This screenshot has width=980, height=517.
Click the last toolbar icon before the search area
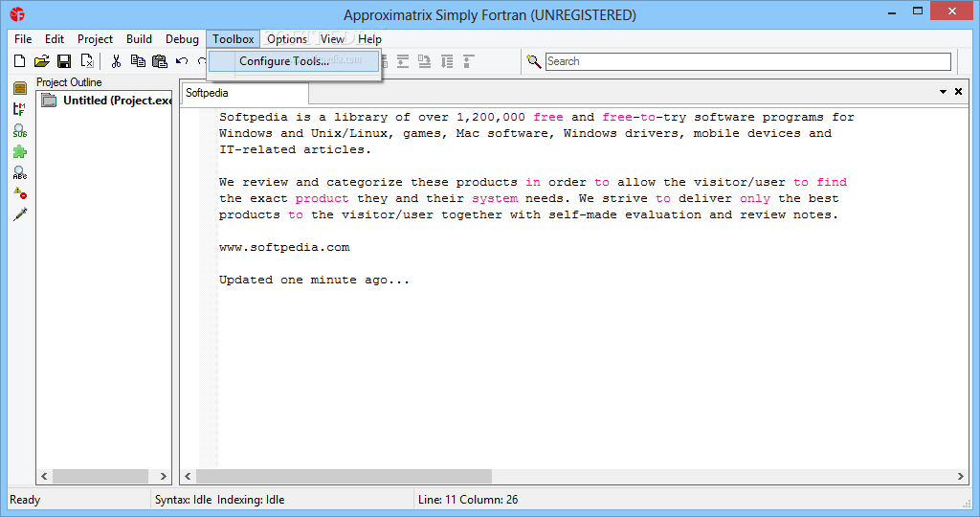(468, 61)
